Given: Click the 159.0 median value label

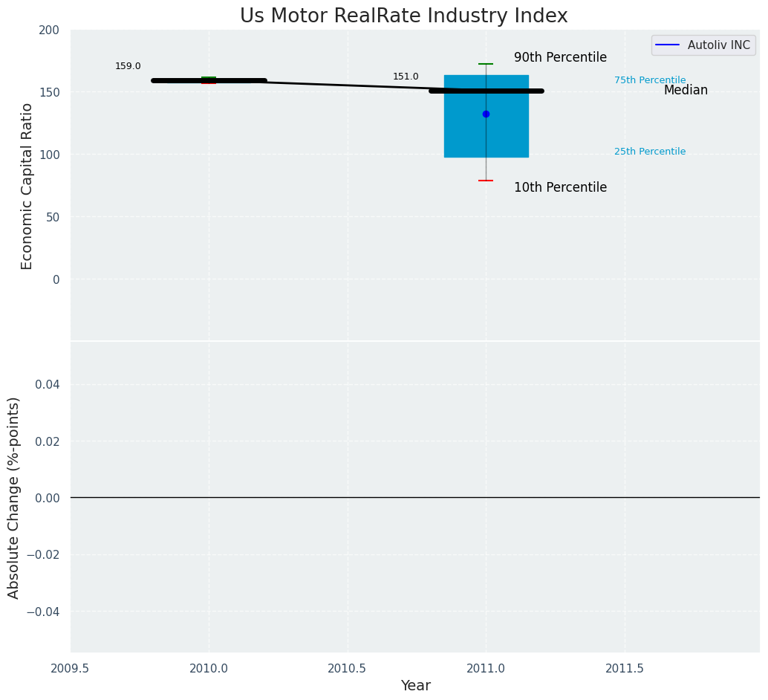Looking at the screenshot, I should pos(128,66).
